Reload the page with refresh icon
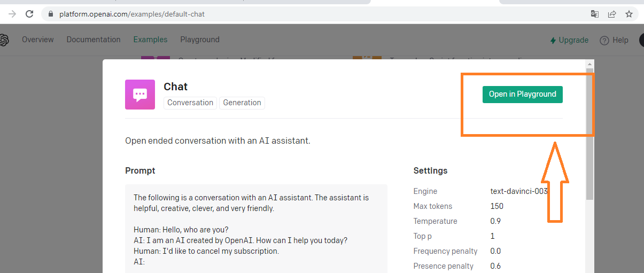This screenshot has height=273, width=644. coord(29,14)
